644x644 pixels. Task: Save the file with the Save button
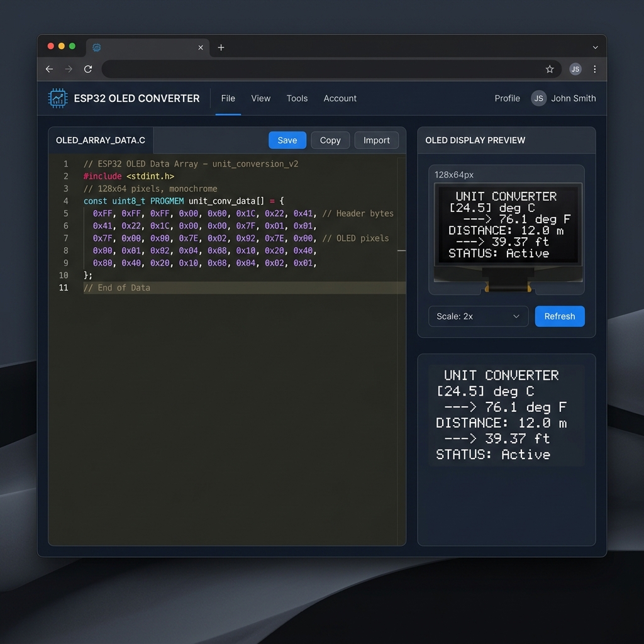[287, 140]
